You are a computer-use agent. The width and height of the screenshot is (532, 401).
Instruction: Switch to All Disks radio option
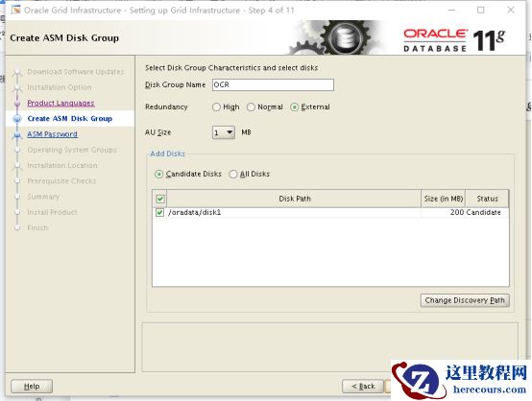(233, 175)
